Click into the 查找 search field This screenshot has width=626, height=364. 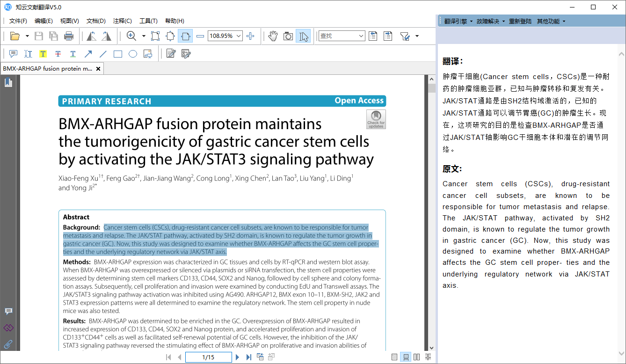point(338,36)
